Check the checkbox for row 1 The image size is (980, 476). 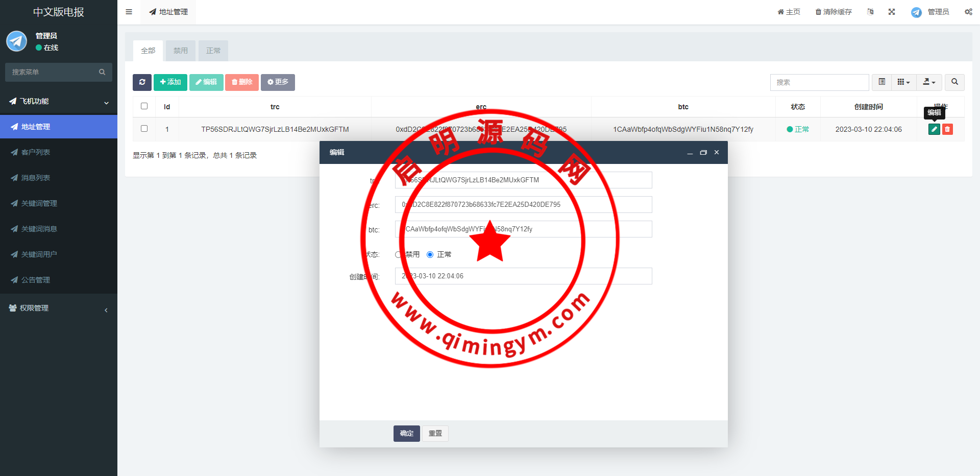pyautogui.click(x=144, y=129)
